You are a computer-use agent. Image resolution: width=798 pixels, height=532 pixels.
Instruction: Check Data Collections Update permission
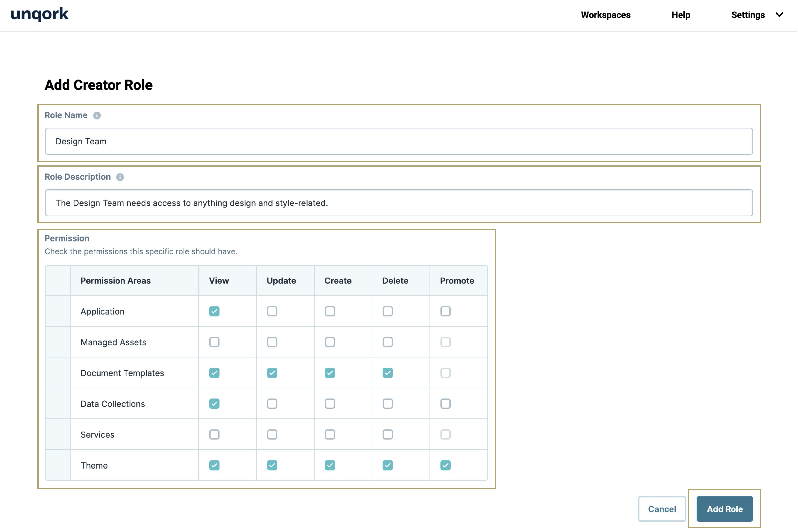point(272,404)
